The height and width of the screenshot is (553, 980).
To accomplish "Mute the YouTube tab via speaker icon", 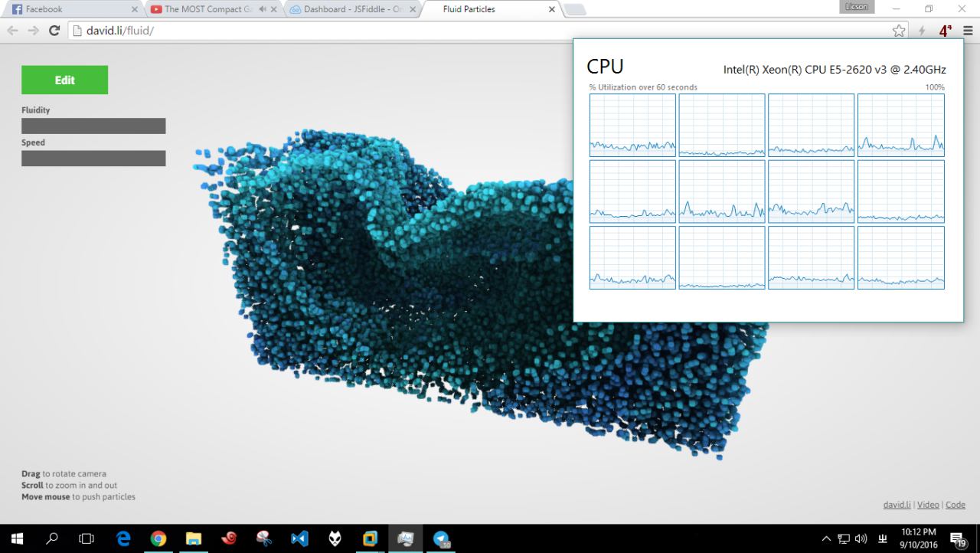I will point(263,10).
